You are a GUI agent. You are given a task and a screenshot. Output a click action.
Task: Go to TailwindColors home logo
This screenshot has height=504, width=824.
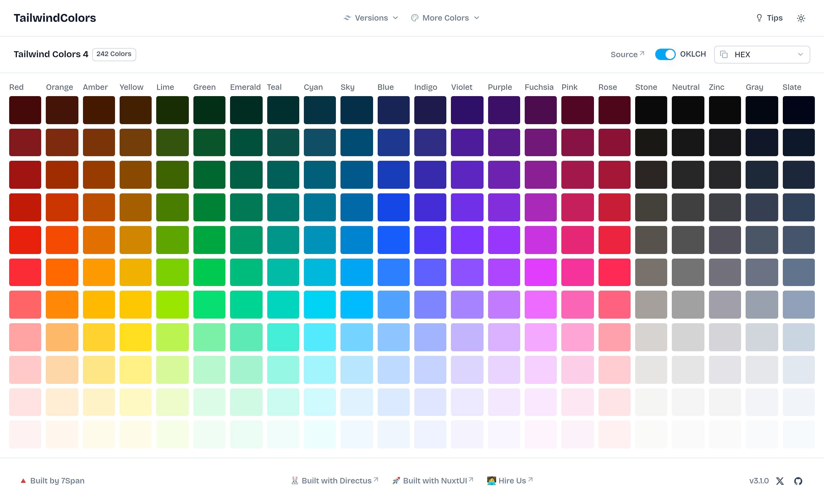tap(55, 18)
